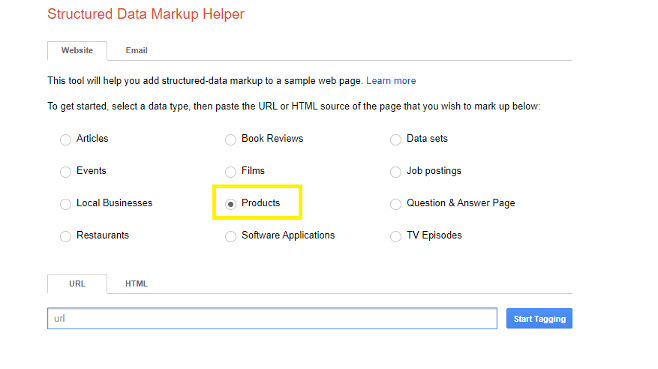The image size is (658, 369).
Task: Open the HTML source tab
Action: pos(136,284)
